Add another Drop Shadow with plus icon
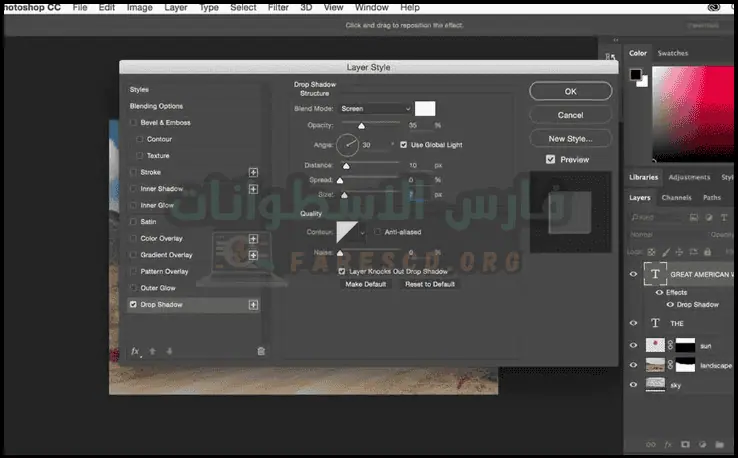738x458 pixels. point(253,304)
